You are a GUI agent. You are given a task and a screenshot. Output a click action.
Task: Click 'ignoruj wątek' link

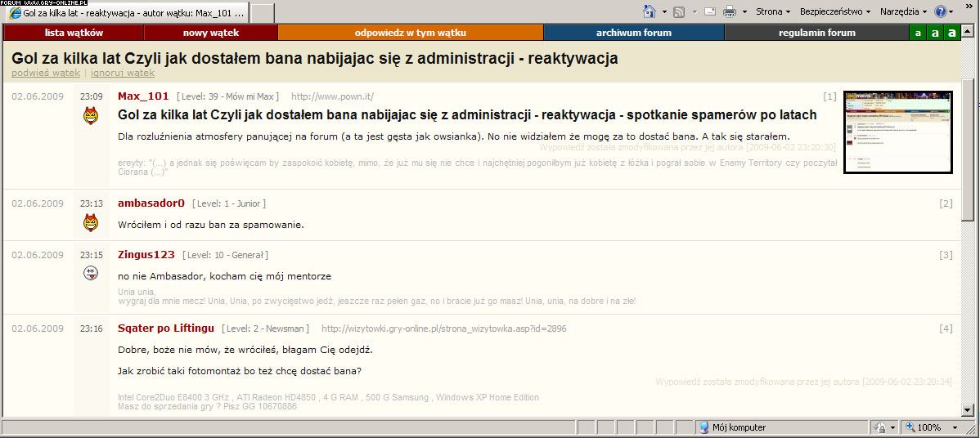coord(122,73)
